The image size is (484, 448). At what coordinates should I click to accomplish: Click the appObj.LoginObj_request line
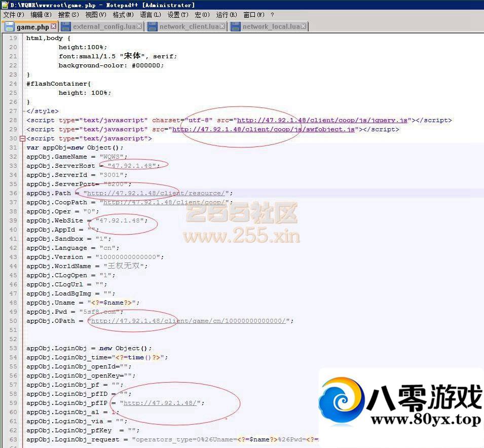[x=172, y=440]
